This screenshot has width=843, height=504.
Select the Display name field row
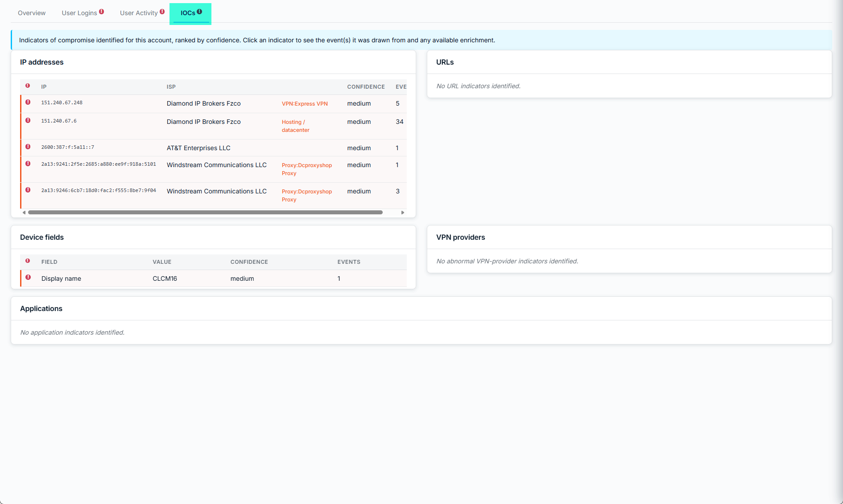point(213,279)
